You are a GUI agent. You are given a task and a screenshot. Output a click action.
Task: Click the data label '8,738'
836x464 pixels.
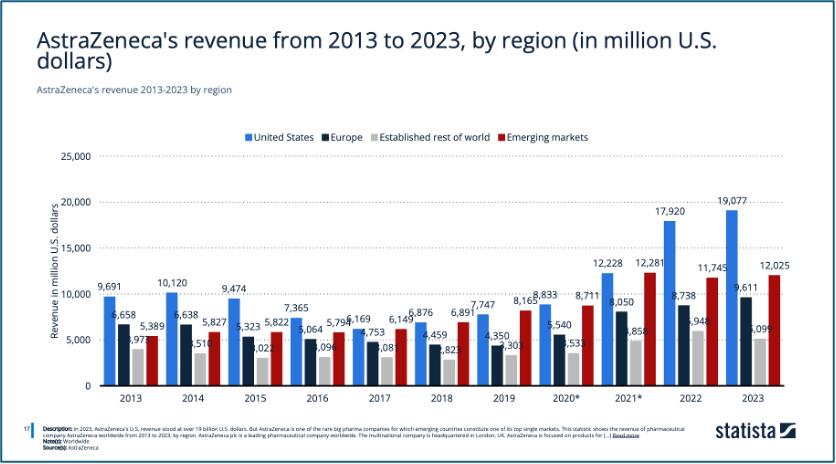pos(684,295)
